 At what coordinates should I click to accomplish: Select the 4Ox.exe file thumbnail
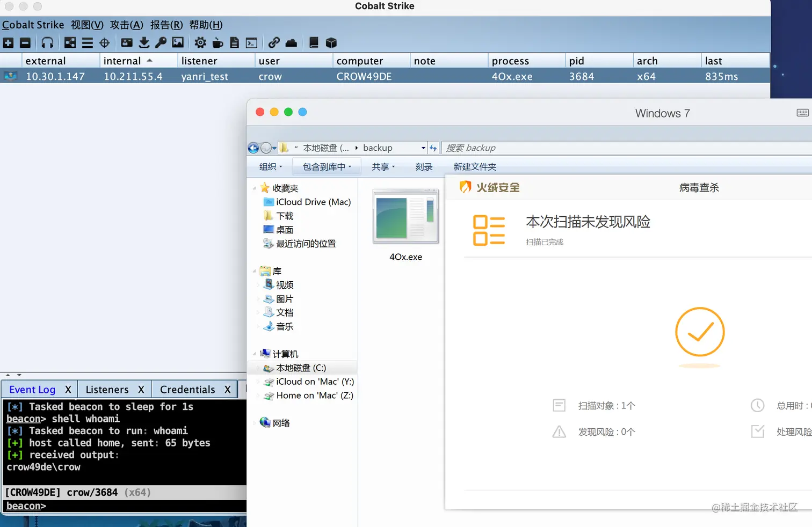point(405,217)
